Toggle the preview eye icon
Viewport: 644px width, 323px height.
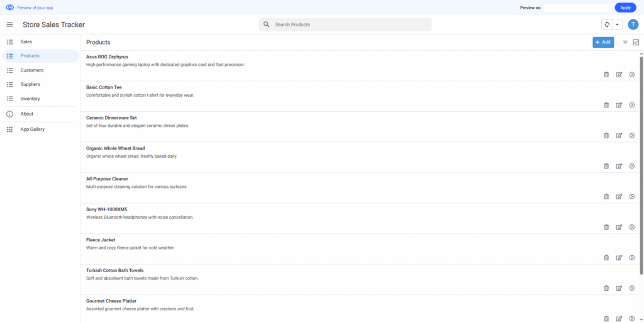(9, 8)
